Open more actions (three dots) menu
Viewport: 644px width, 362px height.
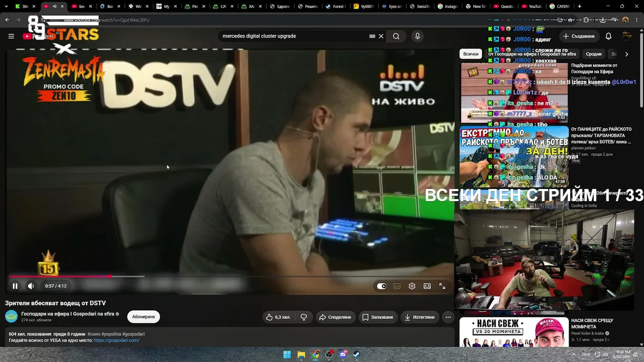(x=448, y=317)
